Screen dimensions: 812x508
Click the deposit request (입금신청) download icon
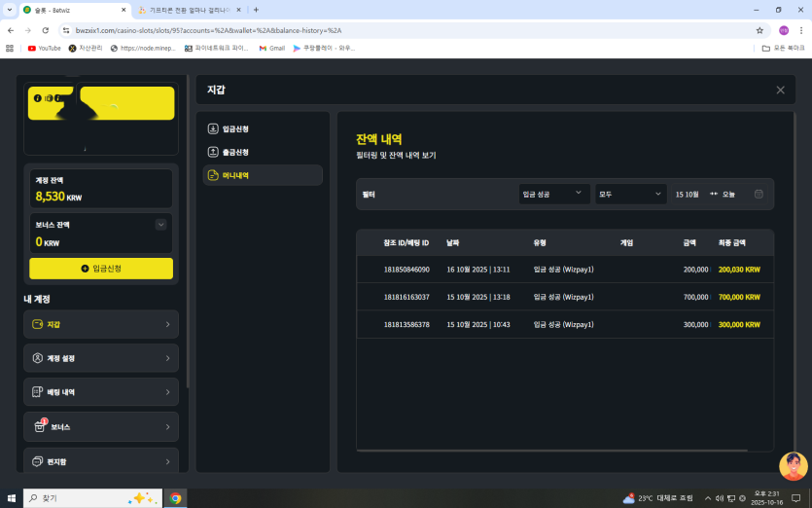[213, 128]
